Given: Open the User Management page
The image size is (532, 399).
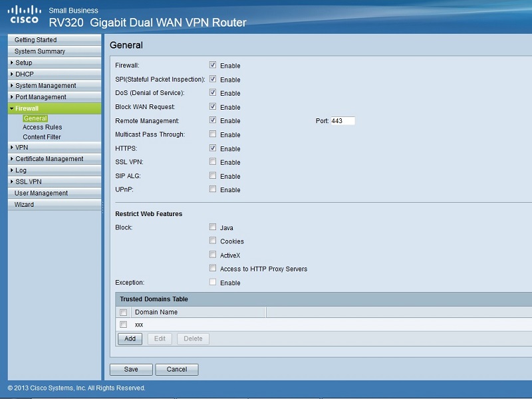Looking at the screenshot, I should coord(55,193).
